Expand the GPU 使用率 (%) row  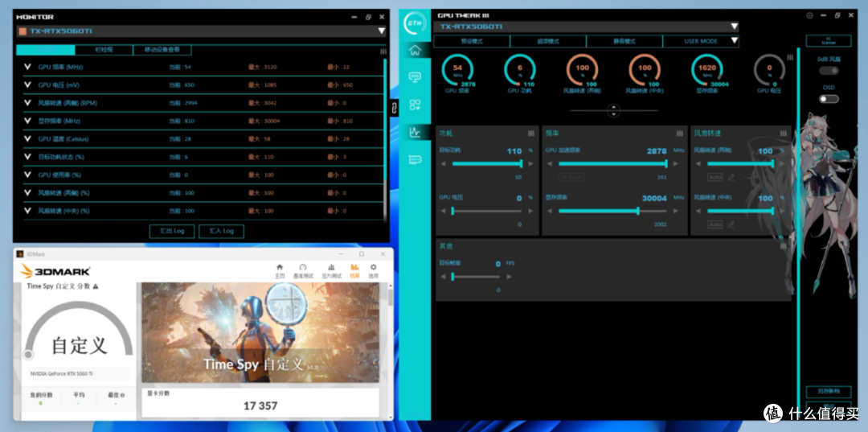click(x=27, y=175)
